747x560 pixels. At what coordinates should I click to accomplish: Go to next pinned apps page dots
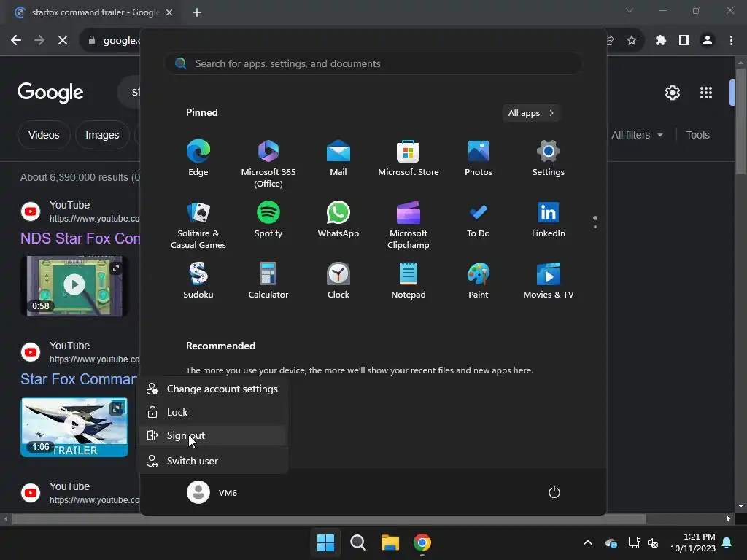(595, 222)
